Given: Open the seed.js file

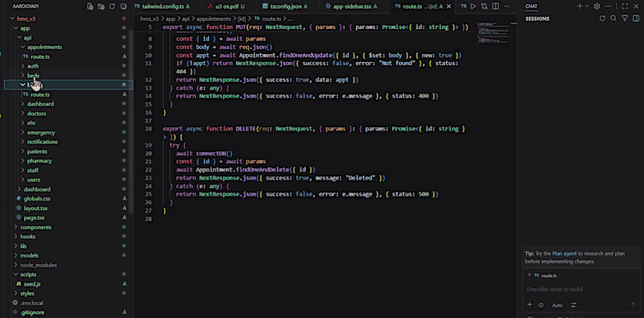Looking at the screenshot, I should [x=68, y=284].
